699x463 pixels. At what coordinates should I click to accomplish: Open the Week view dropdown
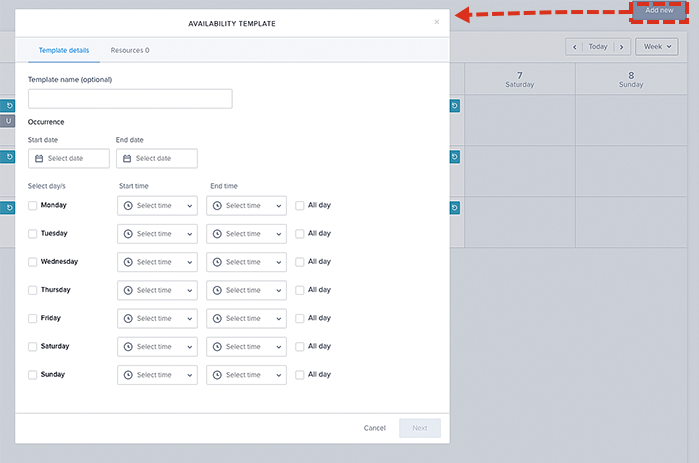tap(657, 47)
